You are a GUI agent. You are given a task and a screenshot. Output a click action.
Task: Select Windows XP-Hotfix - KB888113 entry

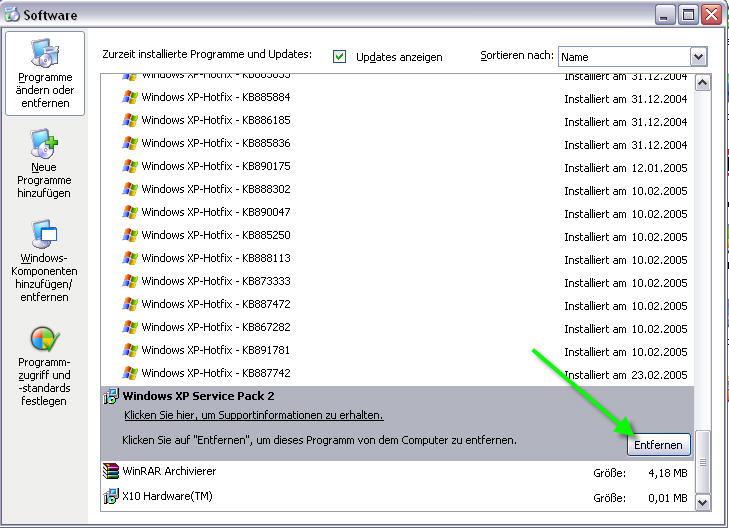[x=398, y=258]
